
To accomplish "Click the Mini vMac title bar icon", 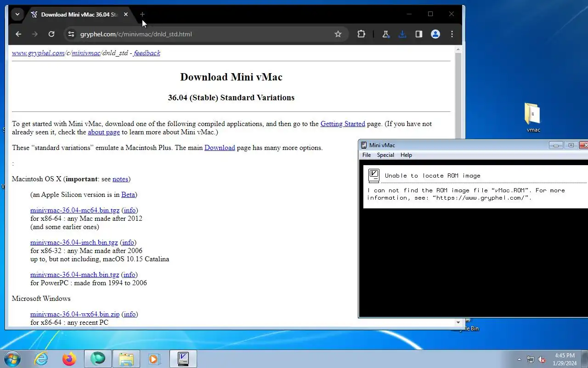I will (364, 145).
